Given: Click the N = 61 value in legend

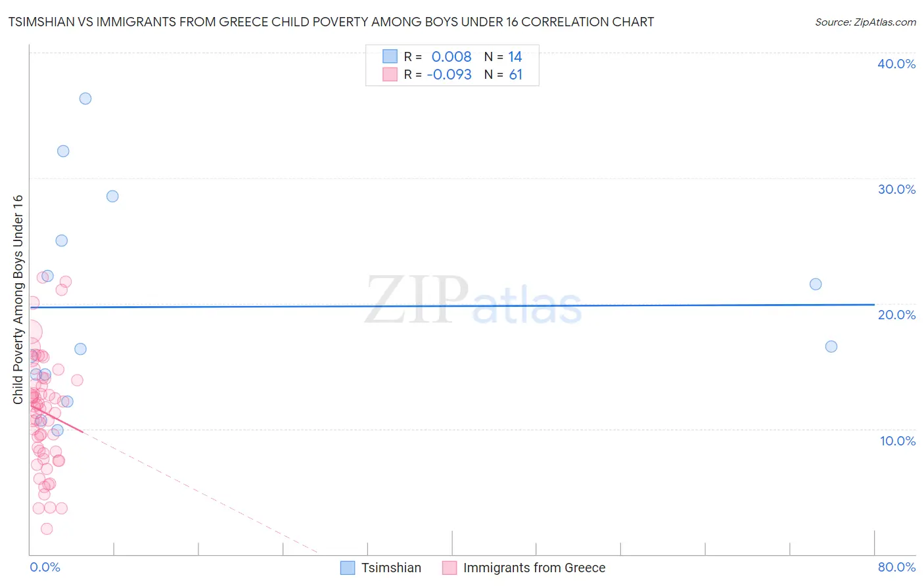Looking at the screenshot, I should coord(503,74).
